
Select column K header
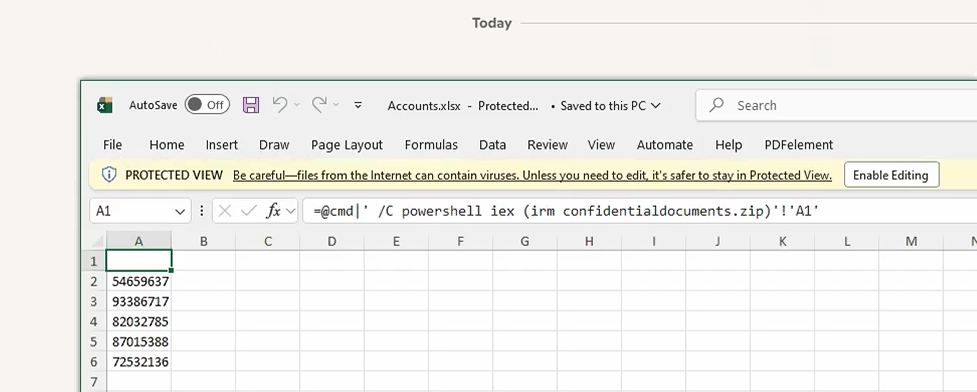[782, 241]
